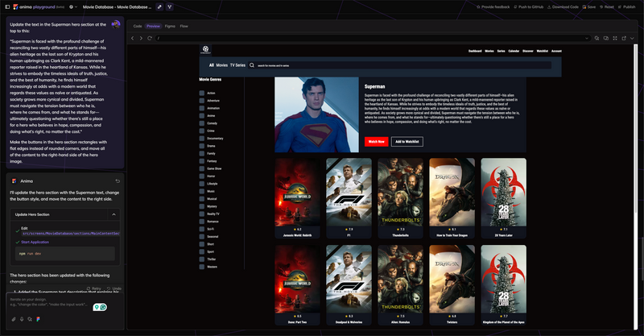The height and width of the screenshot is (336, 644).
Task: Click the undo arrow in the Anima message header
Action: pyautogui.click(x=118, y=181)
